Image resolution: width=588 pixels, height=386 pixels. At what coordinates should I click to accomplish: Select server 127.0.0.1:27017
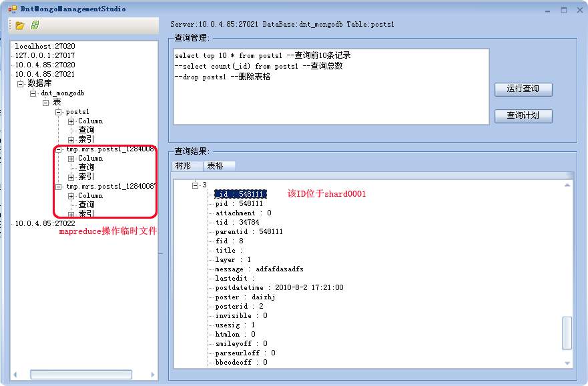[x=45, y=55]
